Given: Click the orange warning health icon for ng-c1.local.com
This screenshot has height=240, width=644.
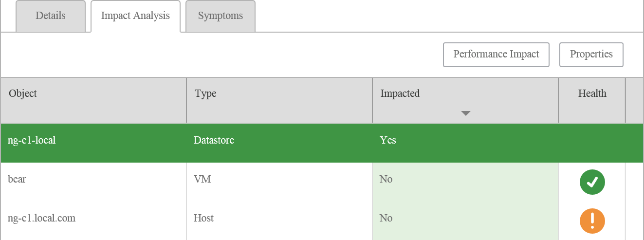Looking at the screenshot, I should tap(592, 221).
